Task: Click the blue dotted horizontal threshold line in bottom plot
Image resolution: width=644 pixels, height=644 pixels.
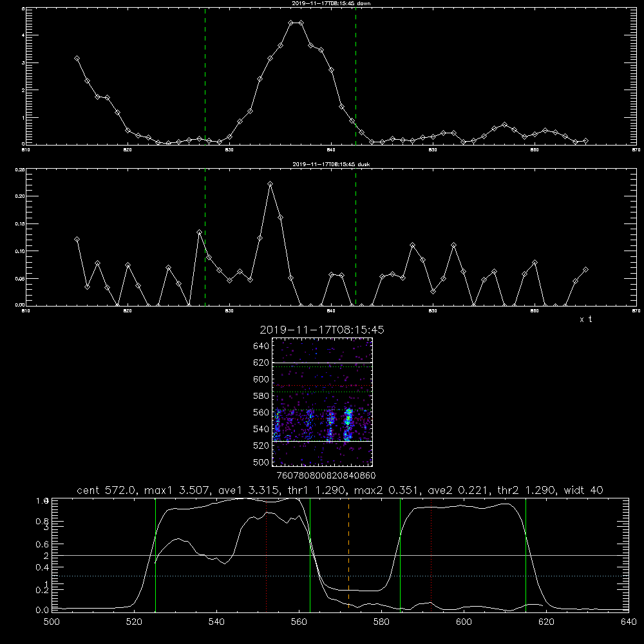Action: [340, 576]
